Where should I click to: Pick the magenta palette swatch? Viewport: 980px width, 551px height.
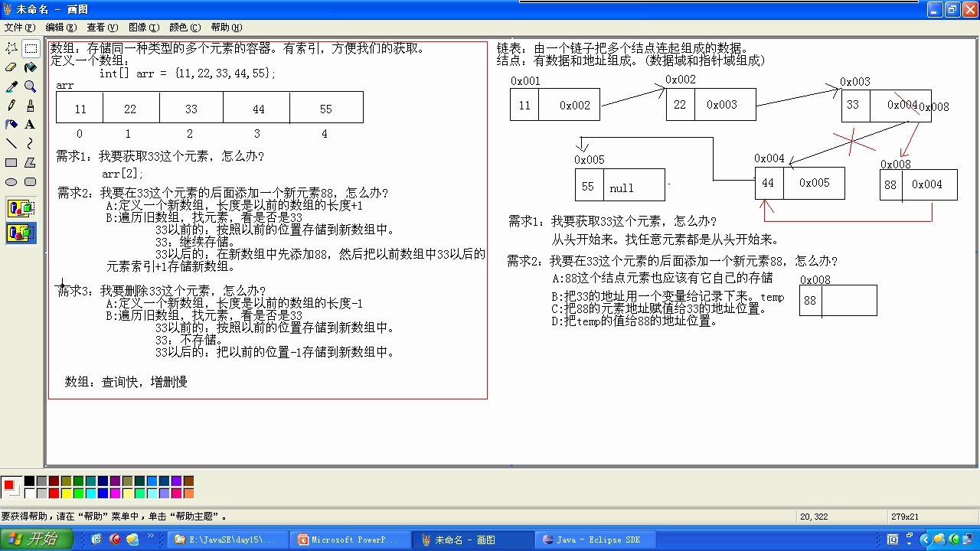pos(115,494)
